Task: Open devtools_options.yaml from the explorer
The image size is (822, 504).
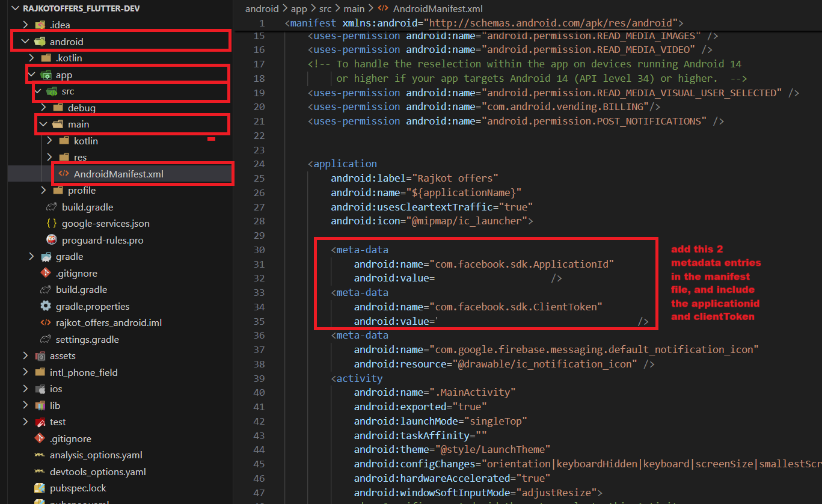Action: (97, 472)
